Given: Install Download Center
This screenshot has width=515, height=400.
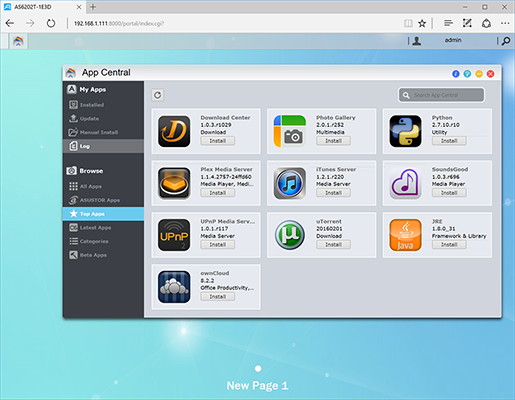Looking at the screenshot, I should tap(218, 141).
